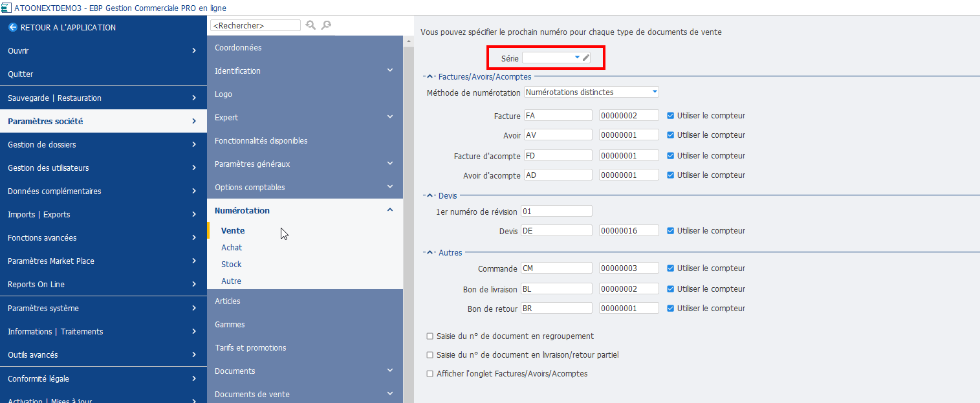The width and height of the screenshot is (980, 403).
Task: Click the EBP app icon in title bar
Action: (x=6, y=7)
